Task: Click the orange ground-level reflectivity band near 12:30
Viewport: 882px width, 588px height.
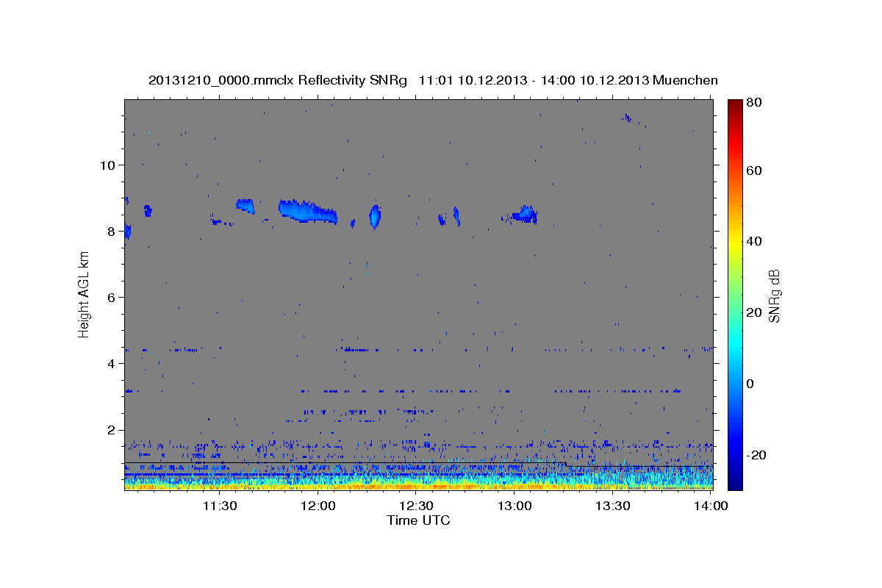Action: [418, 486]
